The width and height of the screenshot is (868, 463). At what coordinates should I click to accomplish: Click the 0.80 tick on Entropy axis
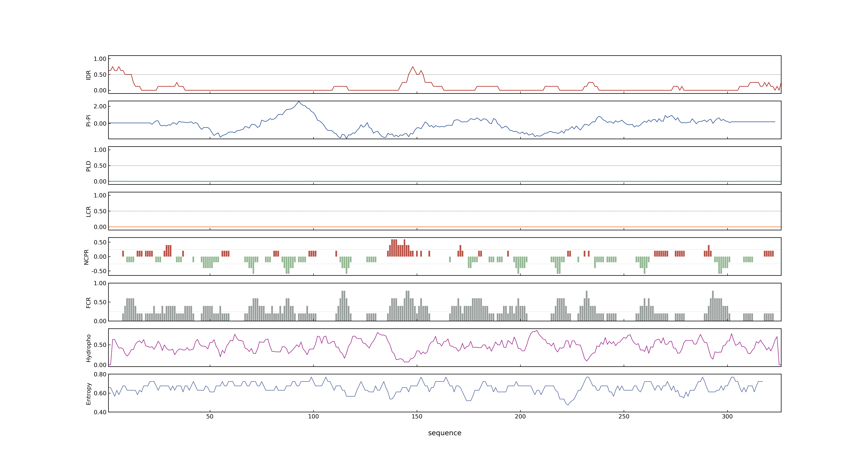100,374
